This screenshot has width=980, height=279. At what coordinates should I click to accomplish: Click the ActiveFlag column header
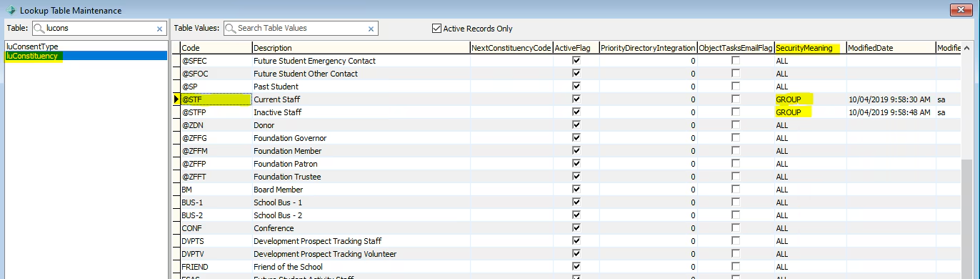click(x=576, y=48)
